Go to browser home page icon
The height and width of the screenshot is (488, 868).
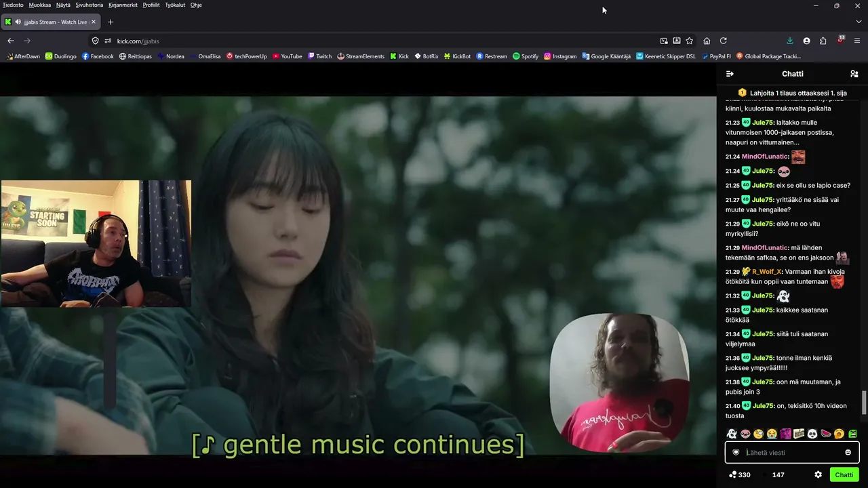pos(707,41)
